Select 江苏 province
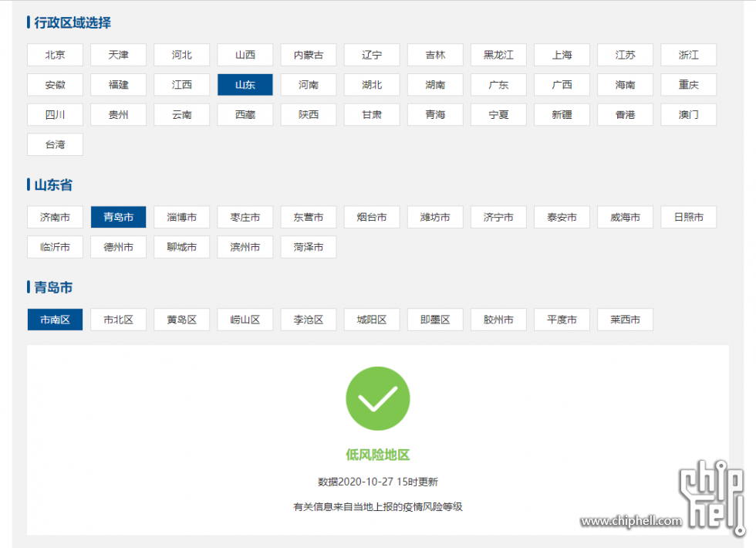This screenshot has height=548, width=756. pyautogui.click(x=626, y=55)
